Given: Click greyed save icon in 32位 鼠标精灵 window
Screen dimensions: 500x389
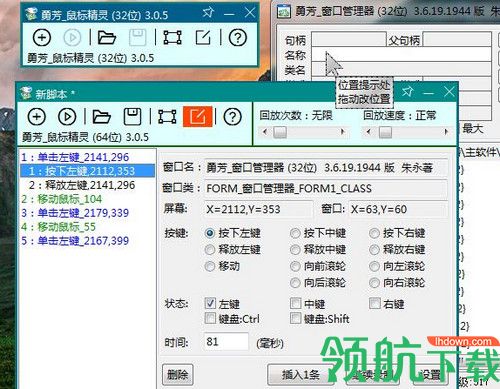Looking at the screenshot, I should pyautogui.click(x=137, y=37).
